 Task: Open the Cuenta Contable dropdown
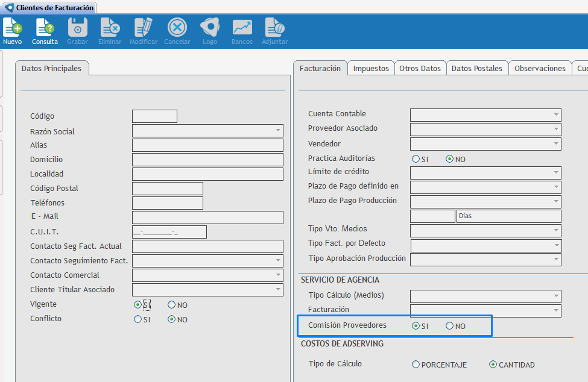tap(556, 114)
